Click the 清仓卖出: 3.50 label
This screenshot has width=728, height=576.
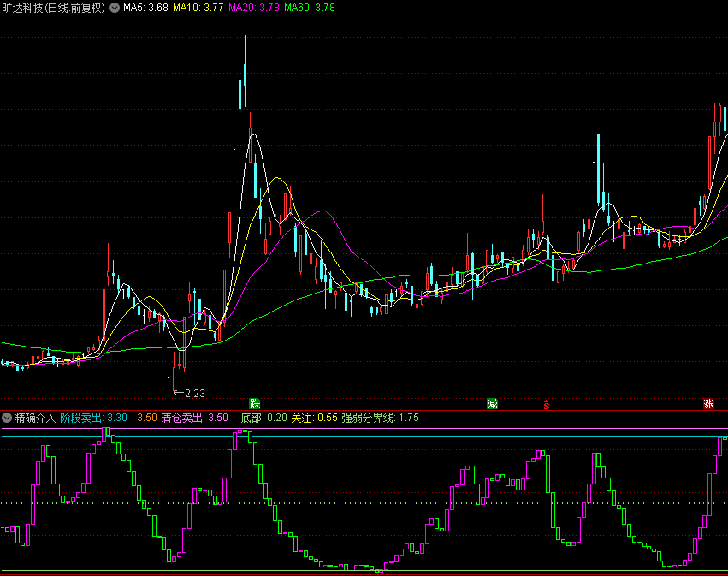point(195,418)
